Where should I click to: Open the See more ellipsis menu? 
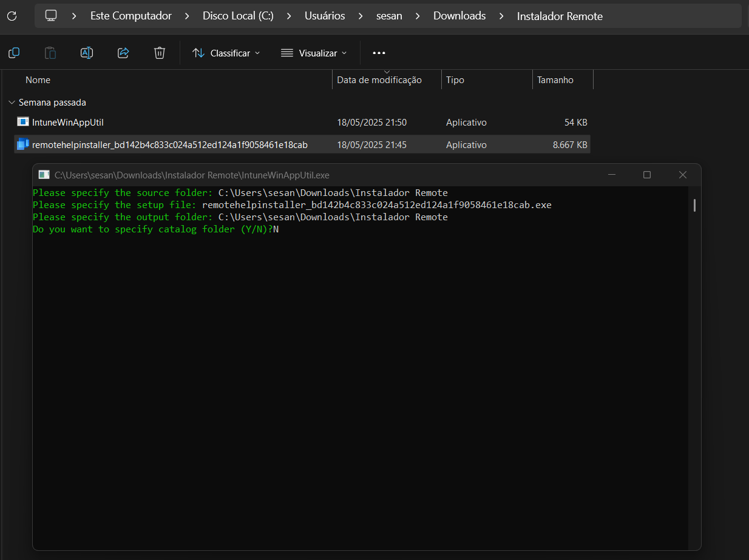tap(379, 53)
